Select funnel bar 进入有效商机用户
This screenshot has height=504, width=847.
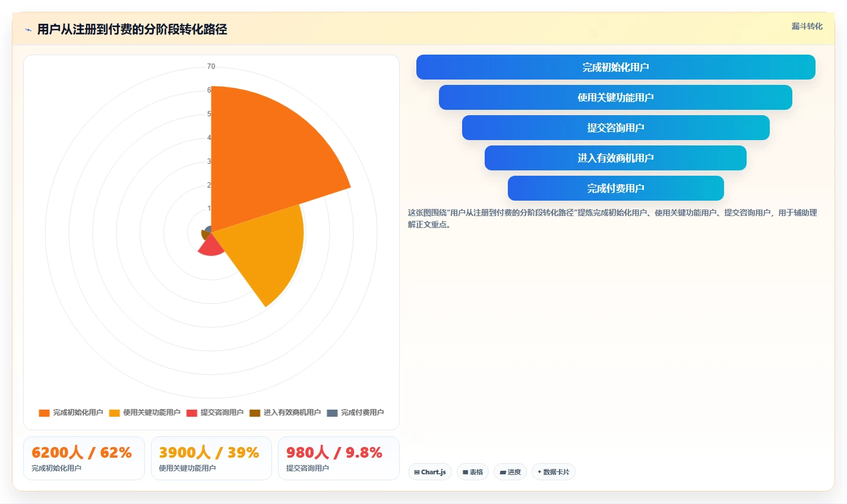pyautogui.click(x=615, y=158)
